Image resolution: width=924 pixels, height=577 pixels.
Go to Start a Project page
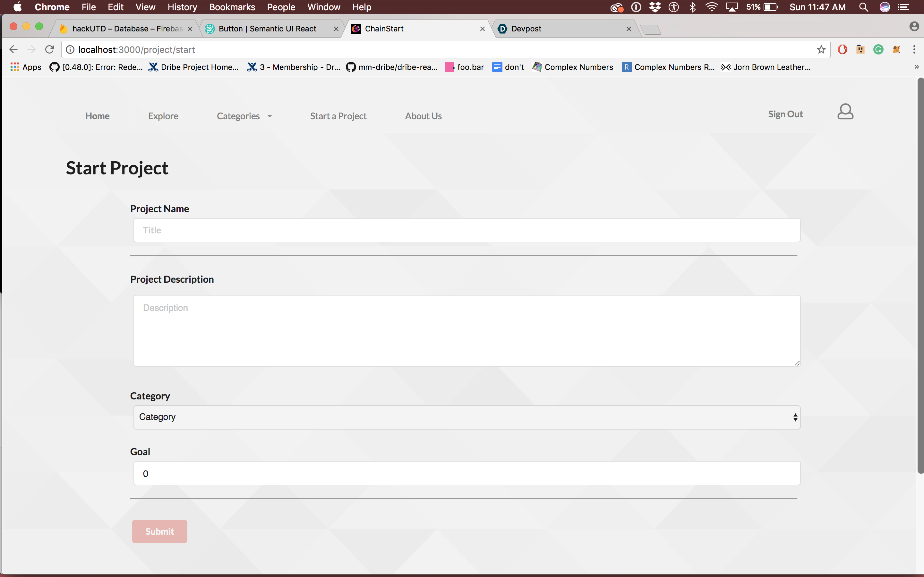pyautogui.click(x=338, y=116)
